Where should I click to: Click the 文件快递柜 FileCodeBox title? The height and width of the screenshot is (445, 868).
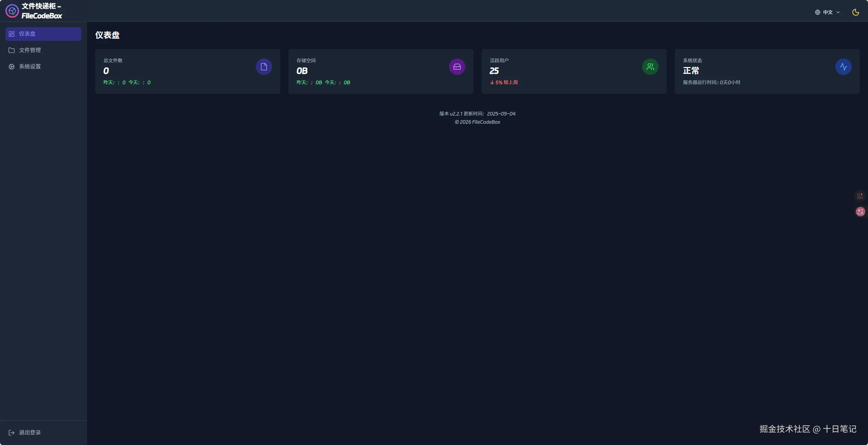(x=41, y=11)
